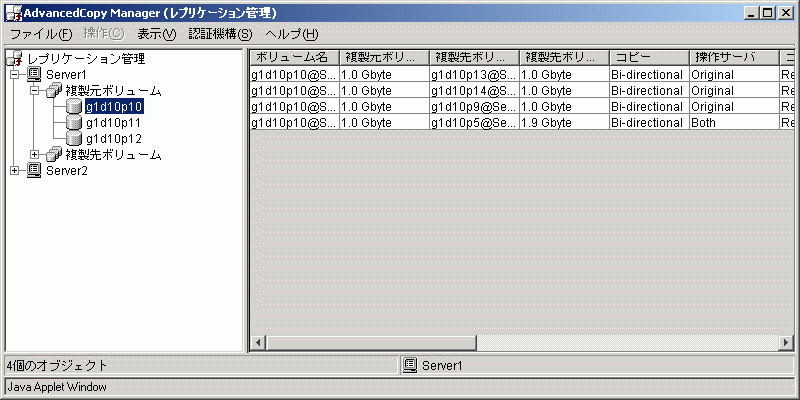Click the Java Applet Window status text

(x=57, y=387)
